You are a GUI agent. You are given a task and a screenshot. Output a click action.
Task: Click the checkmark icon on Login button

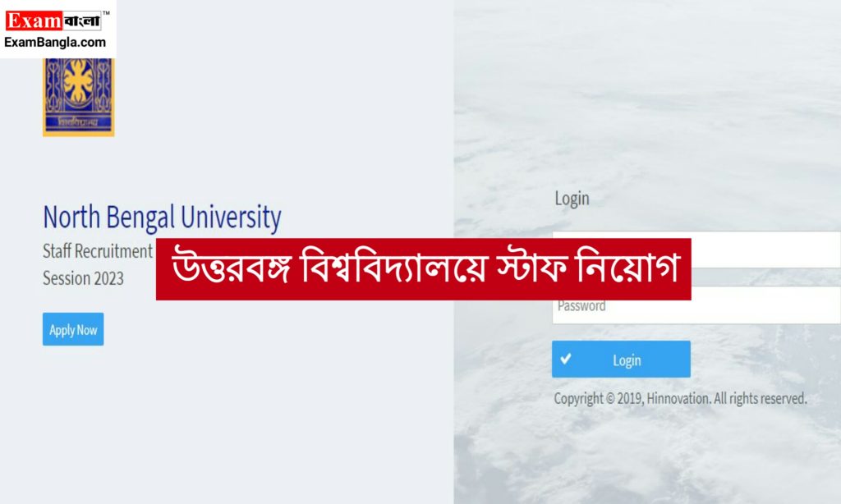pyautogui.click(x=565, y=359)
